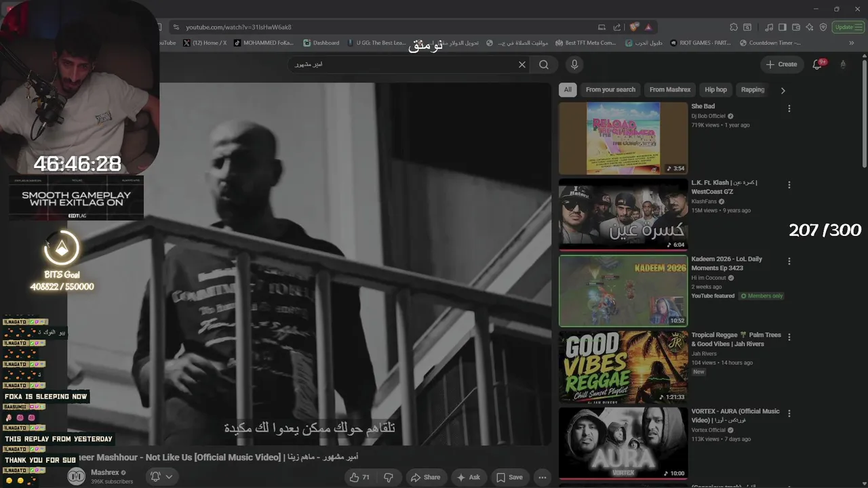Viewport: 868px width, 488px height.
Task: Open the U GG bookmark
Action: pyautogui.click(x=376, y=43)
